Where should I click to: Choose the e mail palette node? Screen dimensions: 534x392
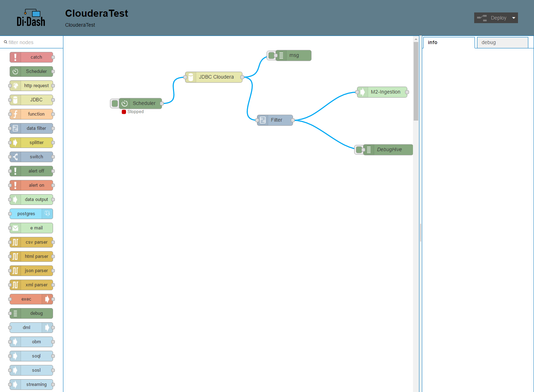pyautogui.click(x=31, y=228)
